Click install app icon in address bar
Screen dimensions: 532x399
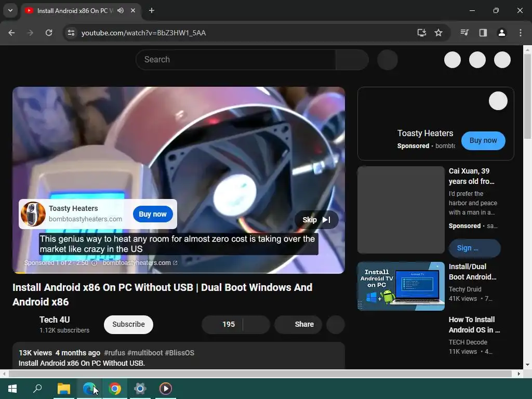[421, 33]
